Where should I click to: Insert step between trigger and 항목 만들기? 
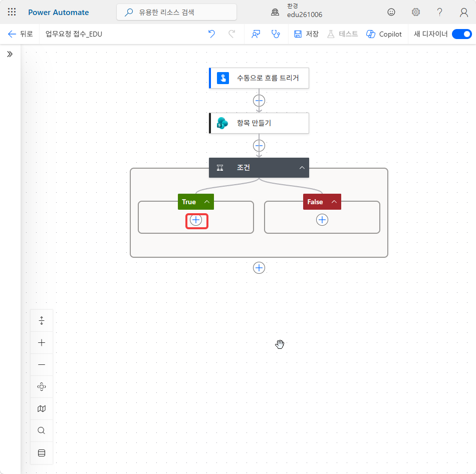(259, 101)
